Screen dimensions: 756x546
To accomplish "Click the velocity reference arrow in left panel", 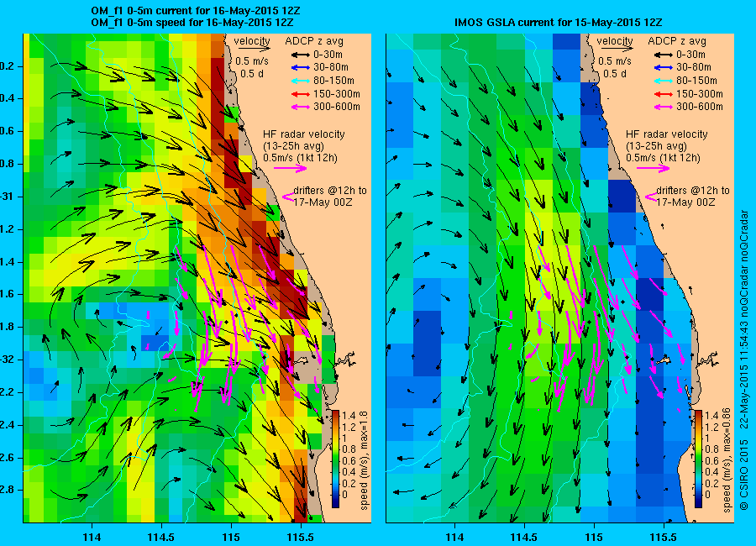I will [x=254, y=49].
